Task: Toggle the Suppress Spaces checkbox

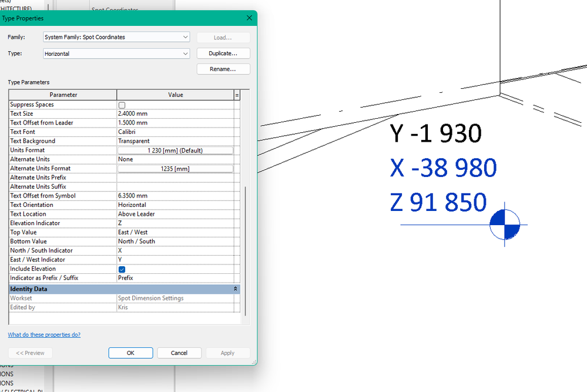Action: [x=122, y=105]
